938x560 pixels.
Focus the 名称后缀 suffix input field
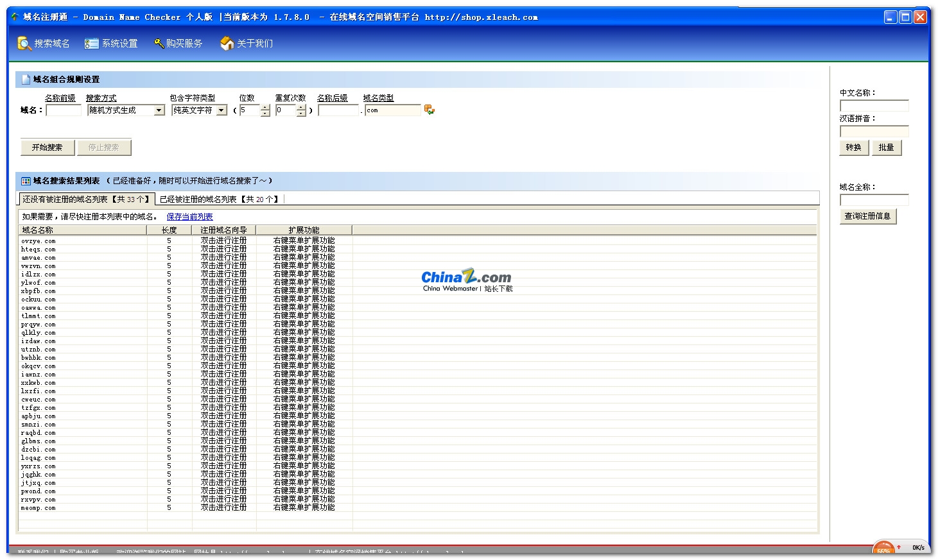(x=338, y=110)
